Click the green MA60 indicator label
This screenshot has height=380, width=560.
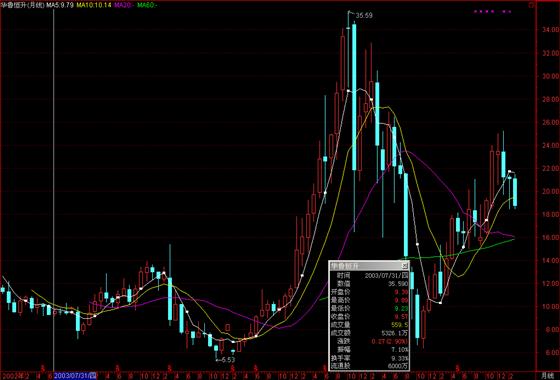147,5
